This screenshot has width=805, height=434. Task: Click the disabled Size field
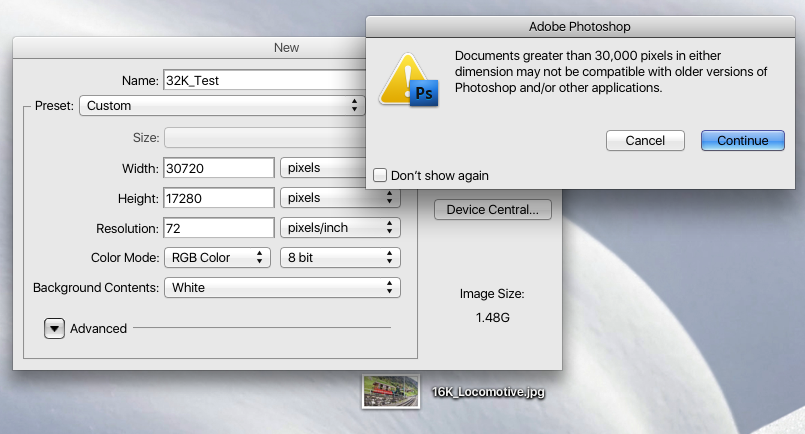click(262, 138)
